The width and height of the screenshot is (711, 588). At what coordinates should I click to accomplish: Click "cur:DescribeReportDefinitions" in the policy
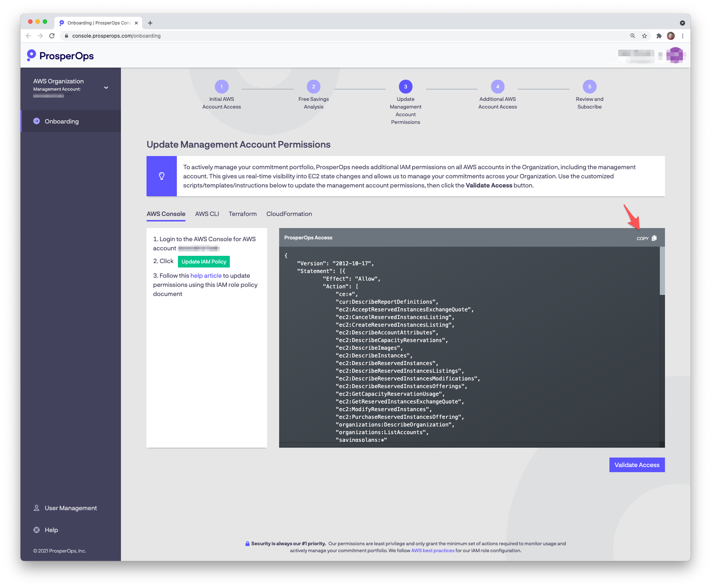coord(387,302)
